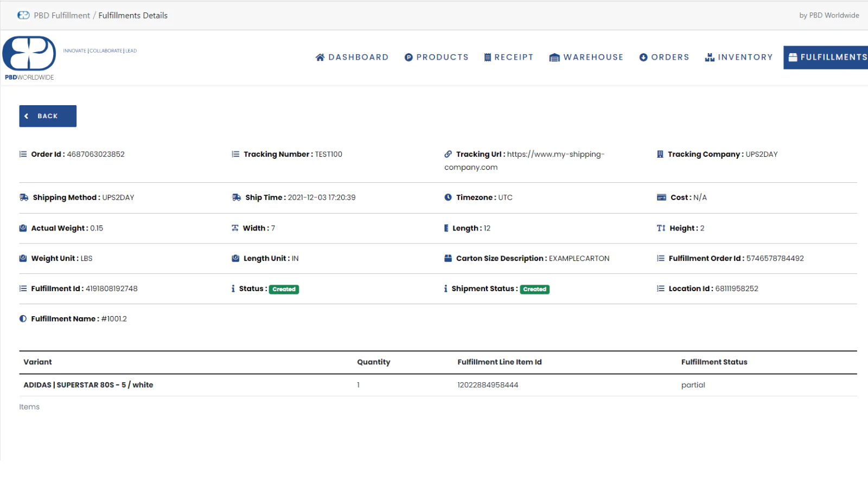Screen dimensions: 868x488
Task: Navigate to the Warehouse page
Action: point(586,57)
